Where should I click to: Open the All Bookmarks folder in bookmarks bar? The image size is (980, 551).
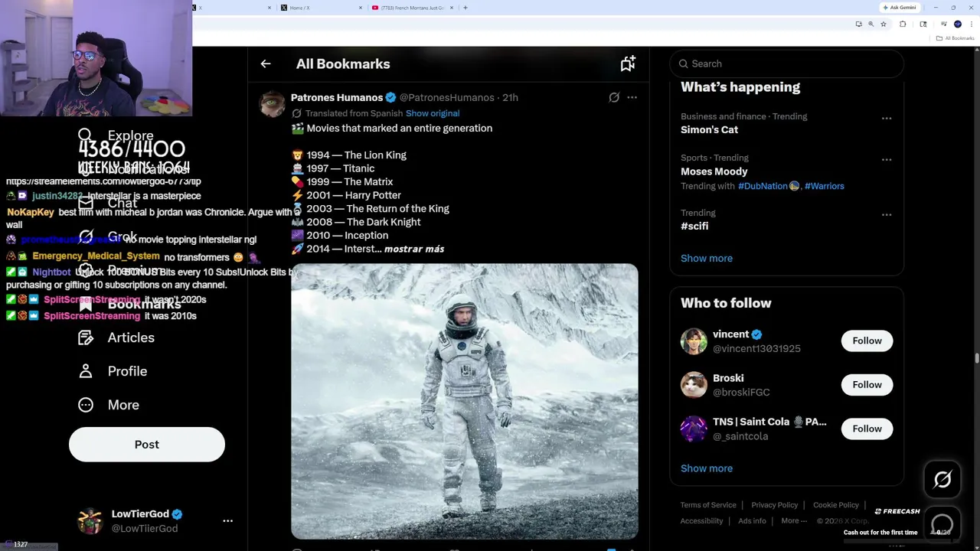955,38
